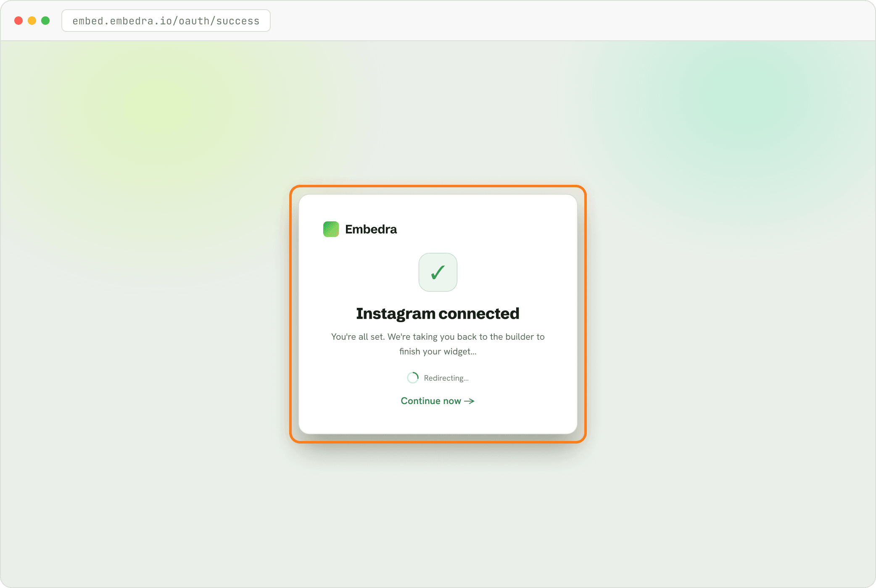This screenshot has height=588, width=876.
Task: Close the window with the red button
Action: click(18, 21)
